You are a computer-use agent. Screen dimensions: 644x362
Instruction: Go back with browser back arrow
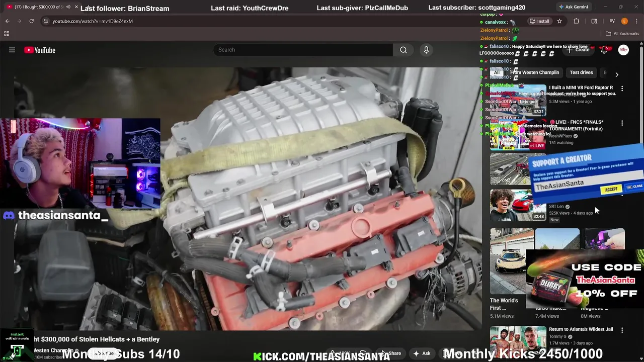(7, 21)
